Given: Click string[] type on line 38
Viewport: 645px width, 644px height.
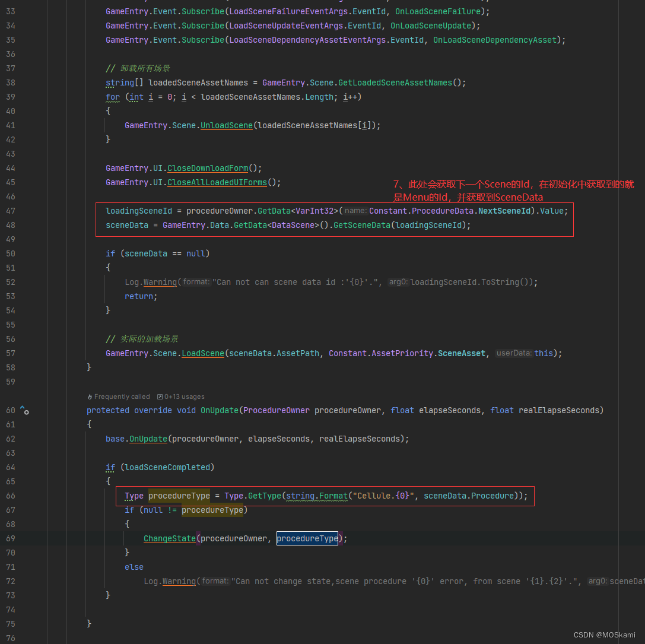Looking at the screenshot, I should point(125,83).
